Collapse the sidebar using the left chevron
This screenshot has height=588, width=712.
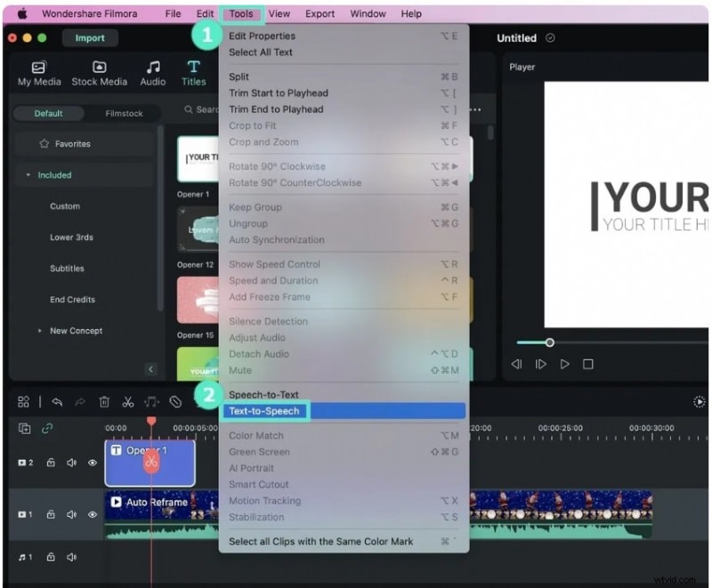[151, 368]
